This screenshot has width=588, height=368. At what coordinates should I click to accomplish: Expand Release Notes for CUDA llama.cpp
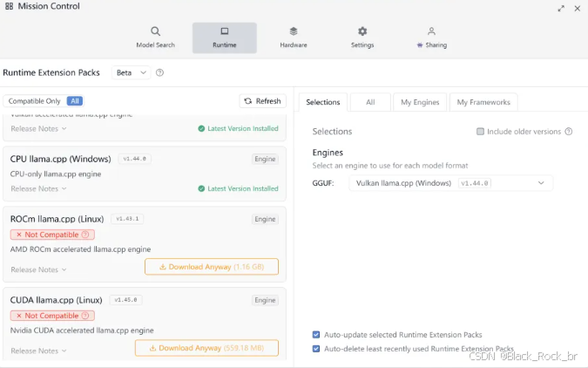(38, 351)
